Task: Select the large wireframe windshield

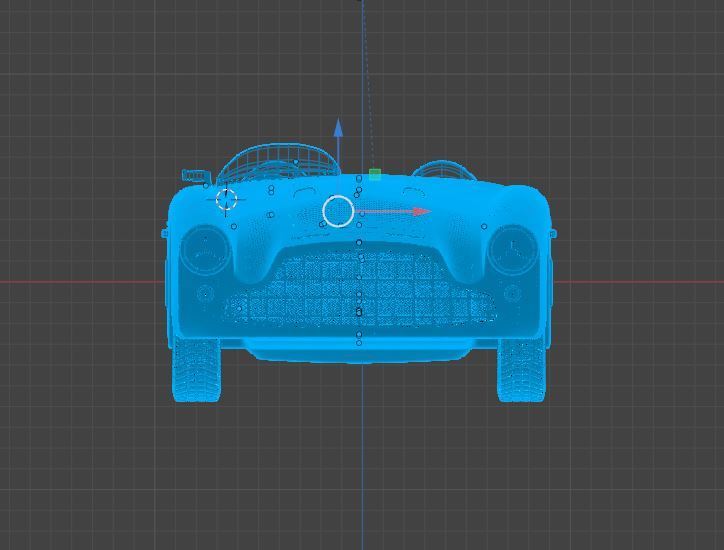Action: (278, 162)
